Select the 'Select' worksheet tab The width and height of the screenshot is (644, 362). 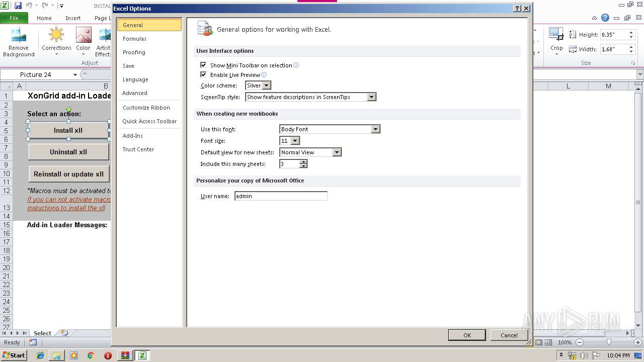pos(43,333)
